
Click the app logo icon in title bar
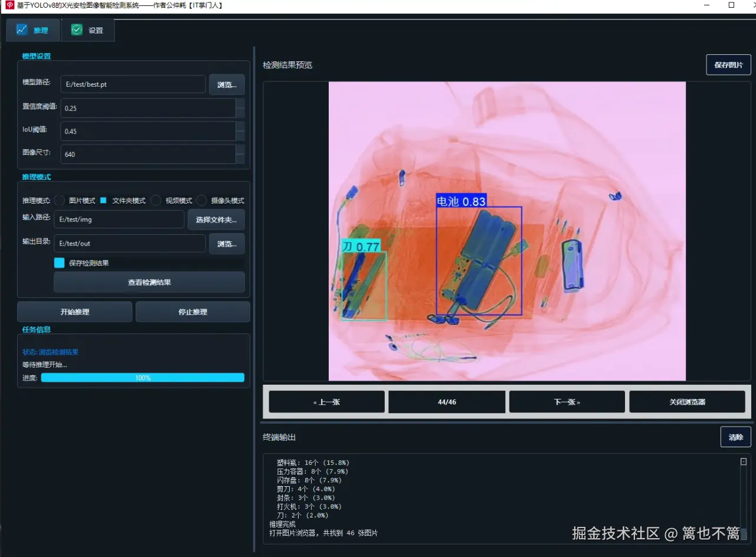(x=9, y=5)
